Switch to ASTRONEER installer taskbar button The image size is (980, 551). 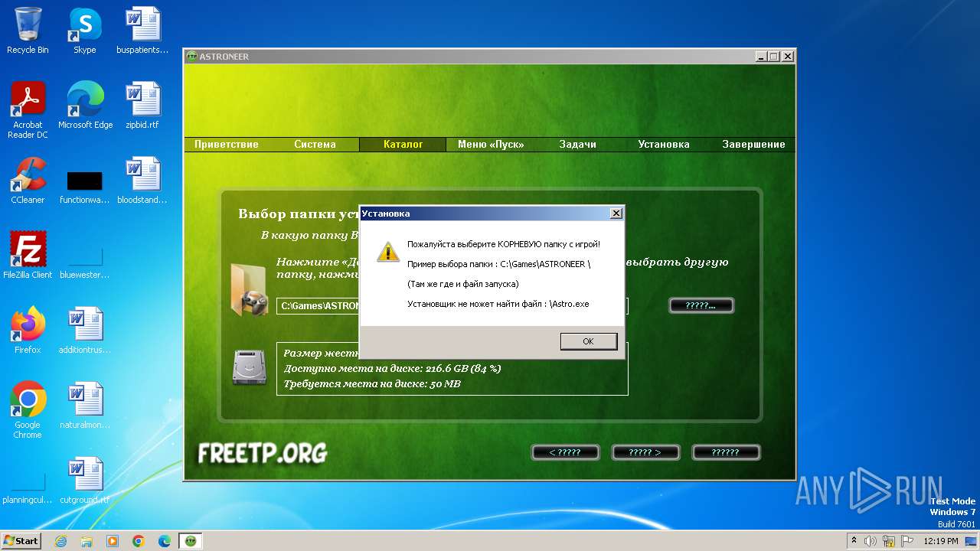(191, 541)
